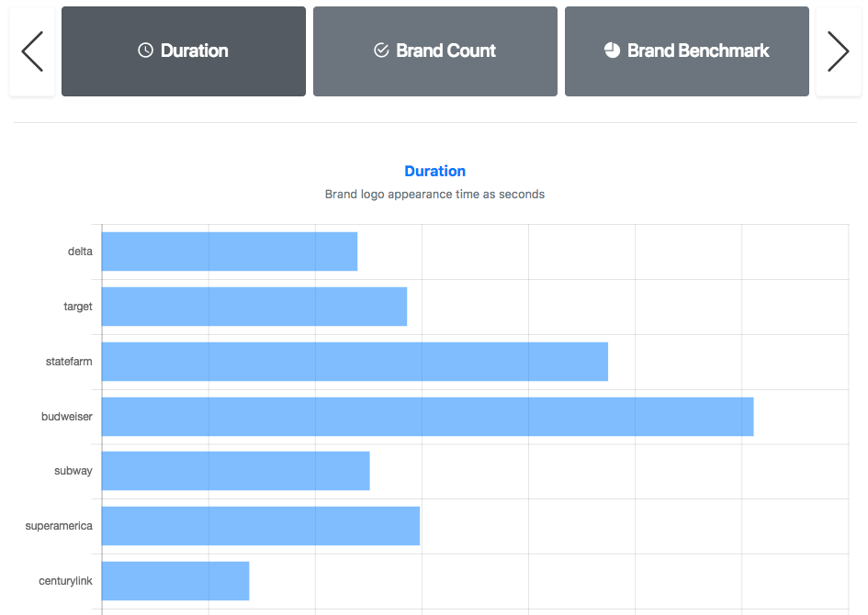The width and height of the screenshot is (868, 615).
Task: Select the delta bar in the chart
Action: (x=230, y=252)
